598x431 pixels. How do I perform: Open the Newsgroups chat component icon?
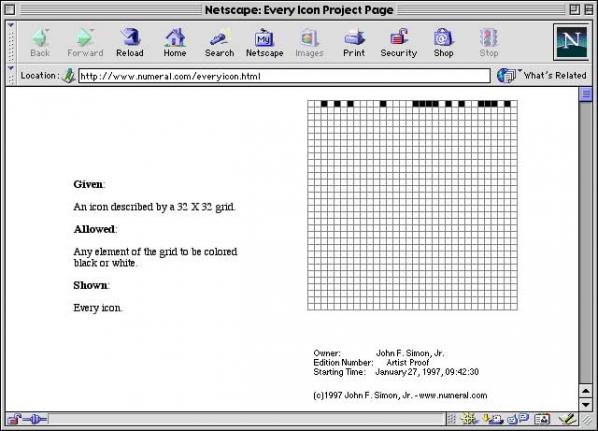tap(518, 419)
